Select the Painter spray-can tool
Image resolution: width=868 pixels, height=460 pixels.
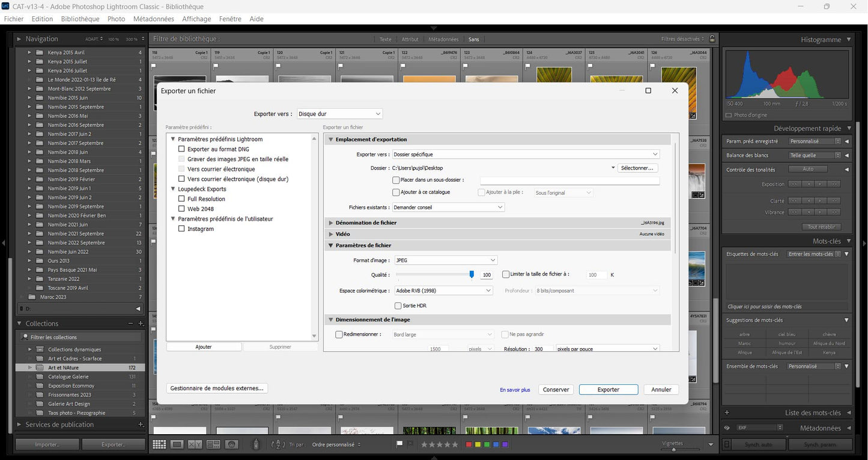point(255,444)
